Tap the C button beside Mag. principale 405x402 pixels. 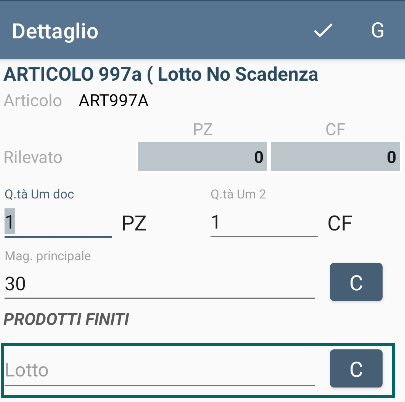coord(356,282)
